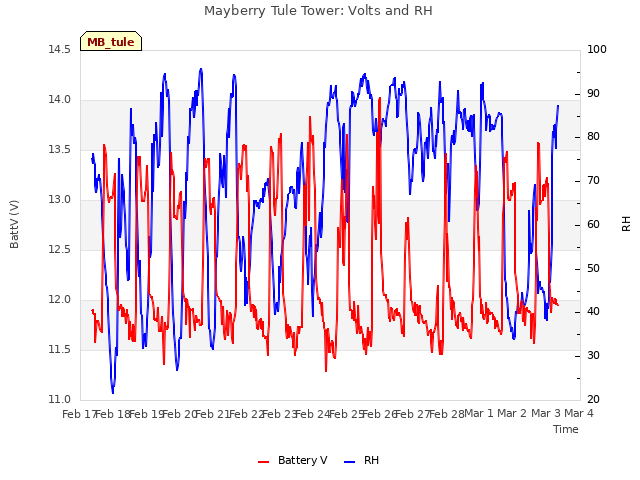Toggle the RH legend entry

[x=362, y=460]
